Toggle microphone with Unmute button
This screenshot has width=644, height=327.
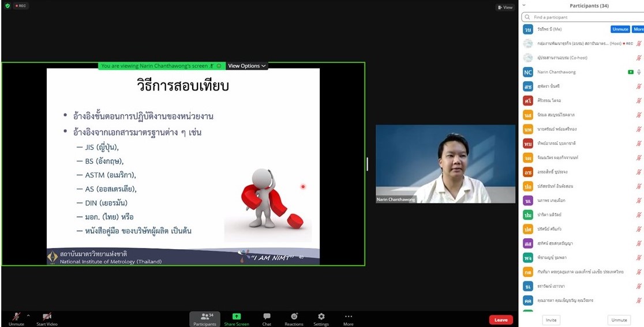click(16, 319)
